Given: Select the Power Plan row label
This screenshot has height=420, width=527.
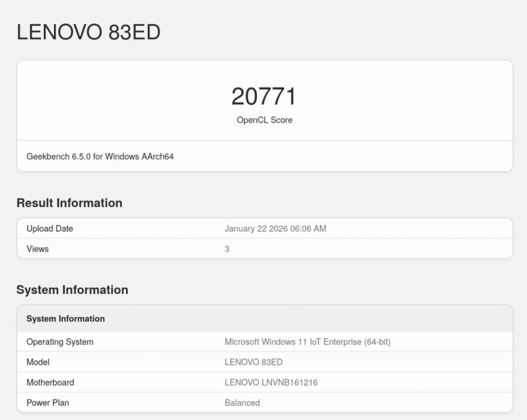Looking at the screenshot, I should point(47,402).
